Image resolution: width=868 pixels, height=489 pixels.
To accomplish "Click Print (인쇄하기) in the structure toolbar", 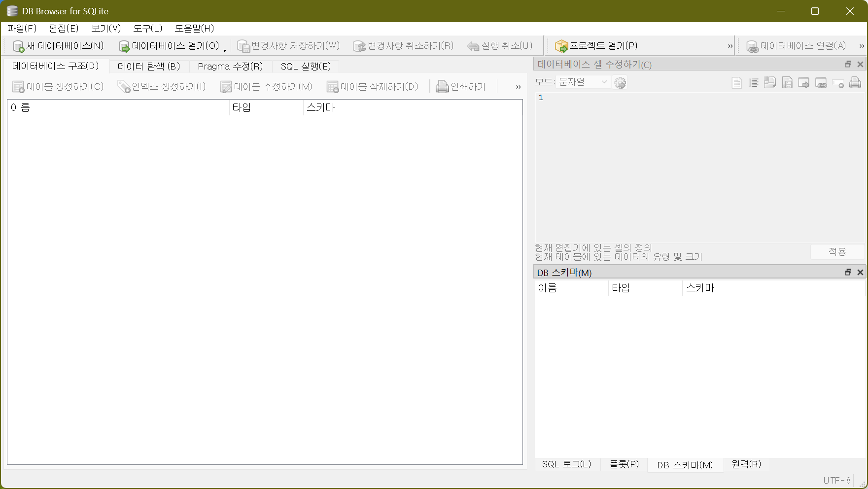I will click(460, 87).
